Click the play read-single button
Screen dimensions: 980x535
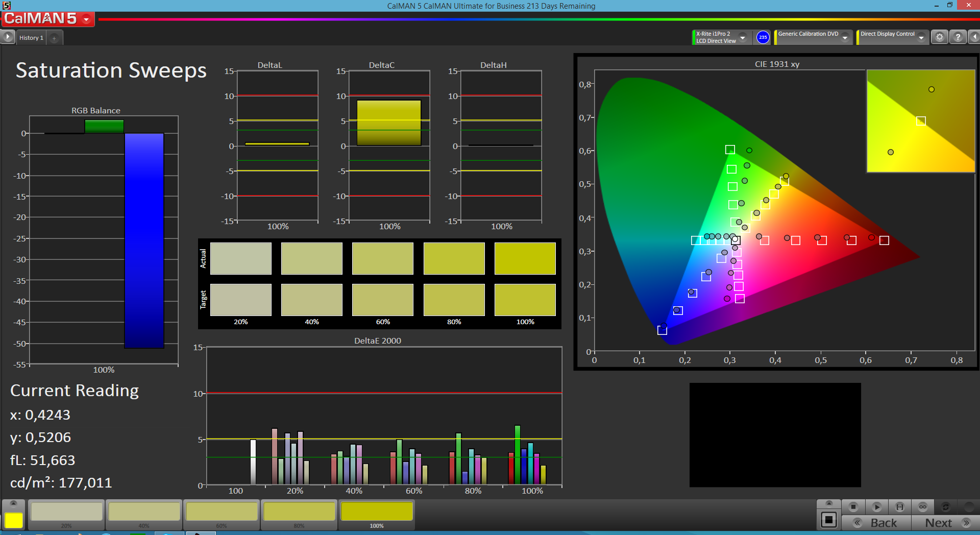pos(877,507)
